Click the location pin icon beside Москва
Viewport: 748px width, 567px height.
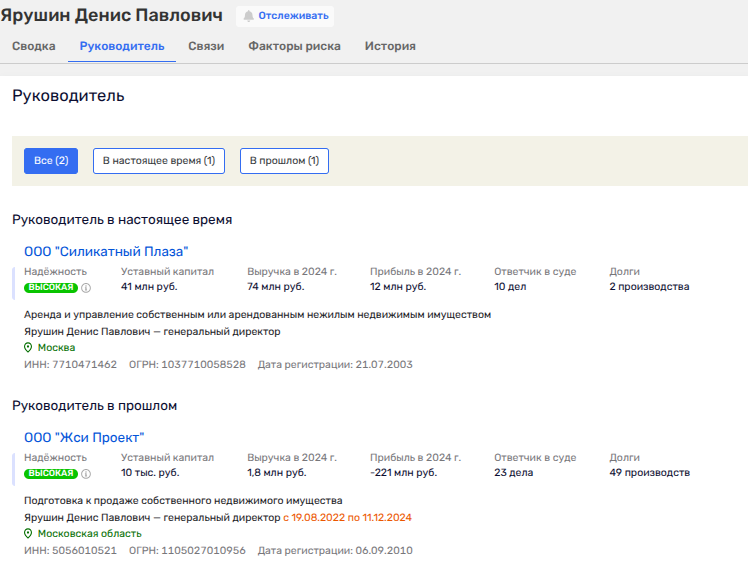(28, 348)
